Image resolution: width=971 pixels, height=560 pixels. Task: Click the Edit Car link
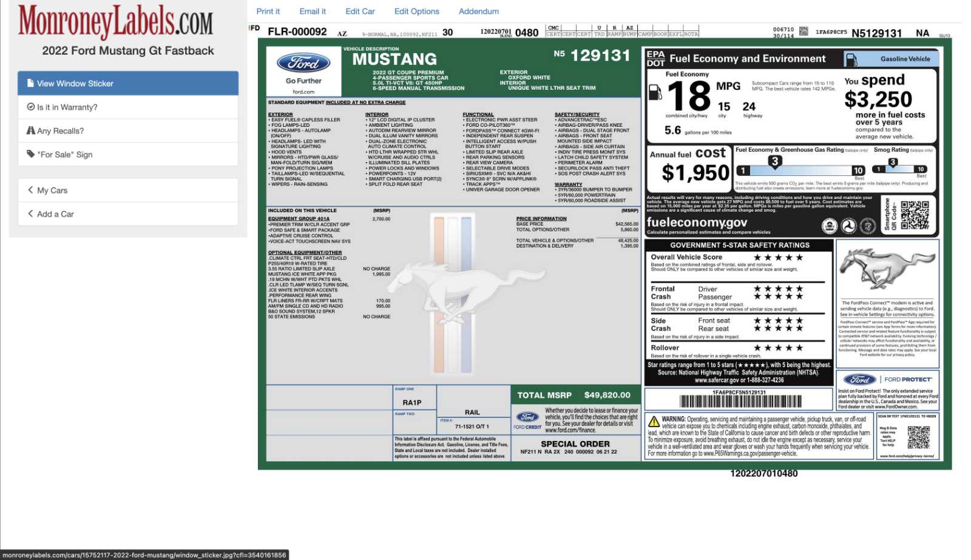[x=360, y=12]
